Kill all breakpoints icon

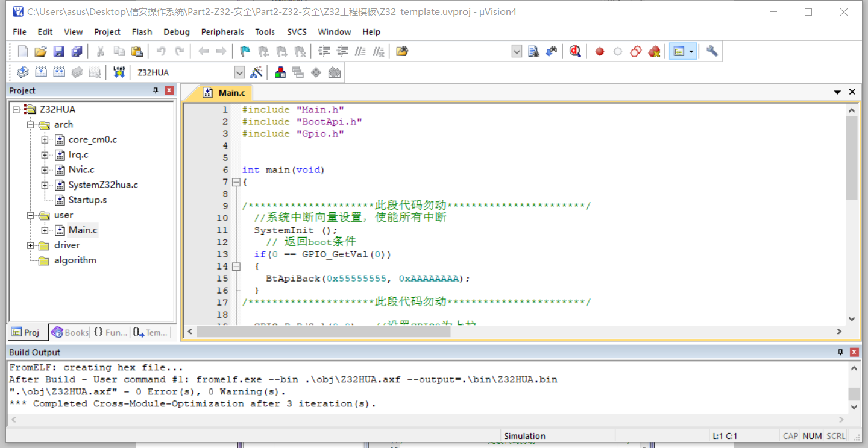pyautogui.click(x=654, y=52)
